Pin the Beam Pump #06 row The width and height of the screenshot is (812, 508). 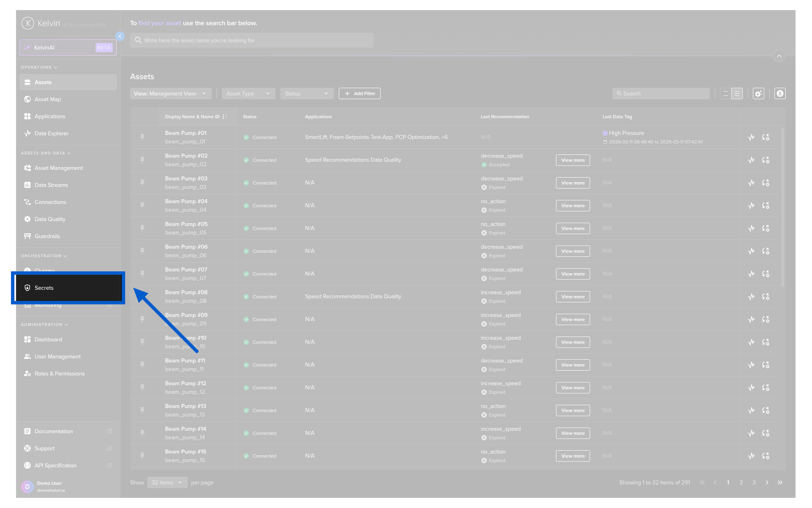[x=143, y=251]
